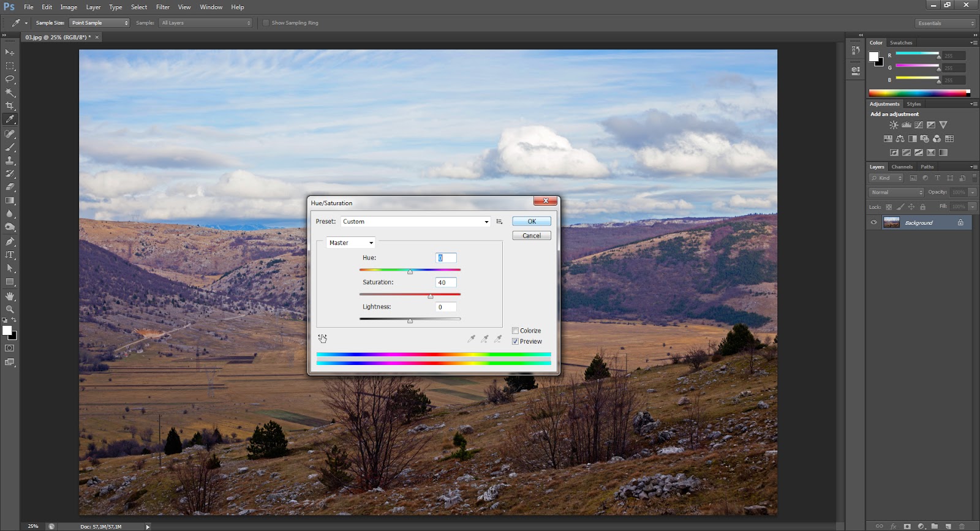The image size is (980, 531).
Task: Toggle Quick Mask mode
Action: point(10,348)
